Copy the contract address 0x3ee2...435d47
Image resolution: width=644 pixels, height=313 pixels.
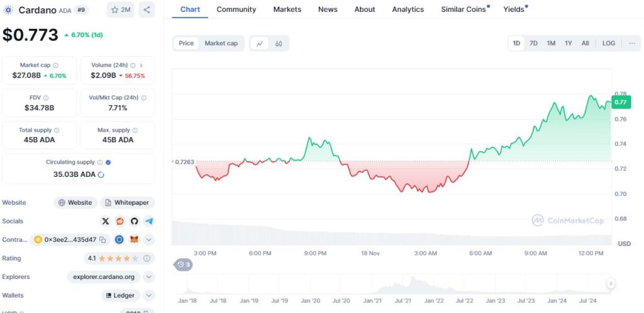pos(103,240)
